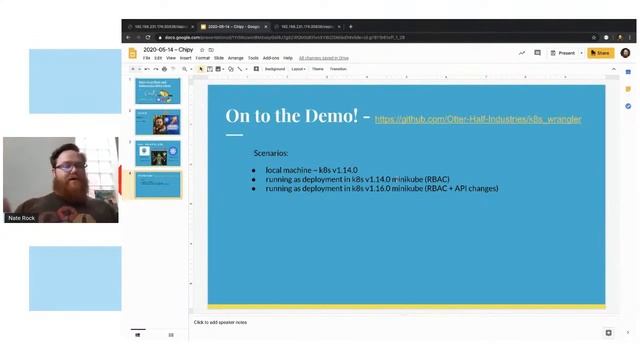Image resolution: width=640 pixels, height=360 pixels.
Task: Choose the Select cursor tool
Action: 201,69
